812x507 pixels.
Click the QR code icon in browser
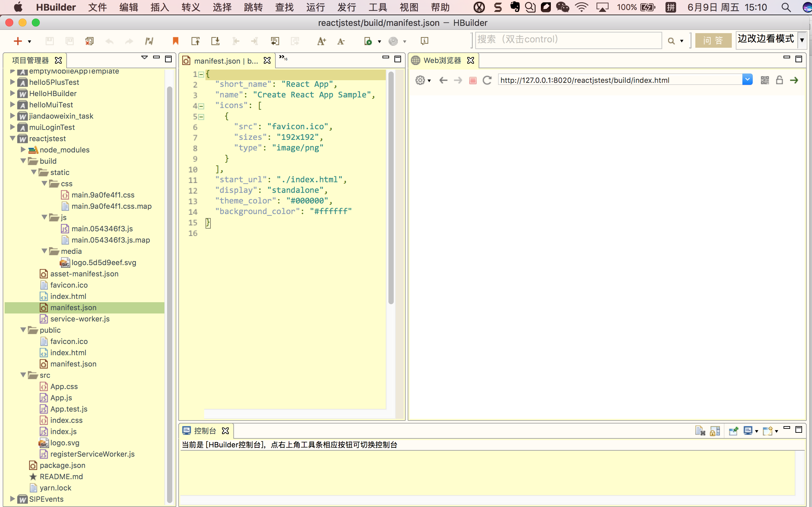click(765, 80)
